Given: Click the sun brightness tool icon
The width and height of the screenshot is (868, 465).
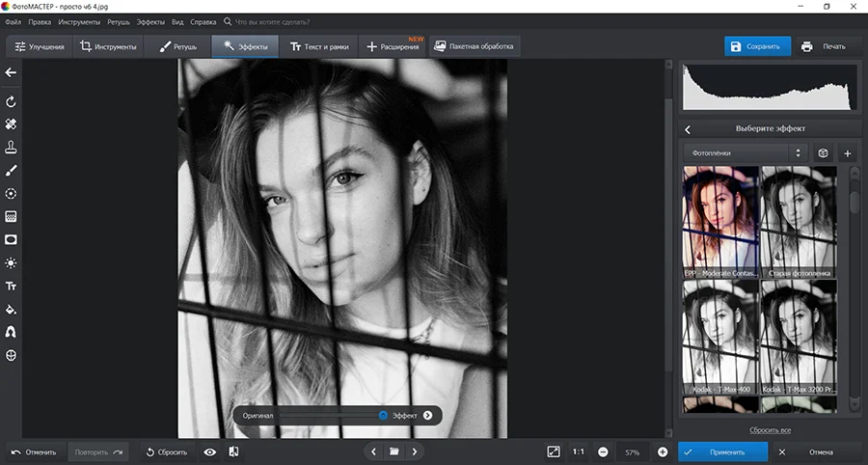Looking at the screenshot, I should point(12,263).
